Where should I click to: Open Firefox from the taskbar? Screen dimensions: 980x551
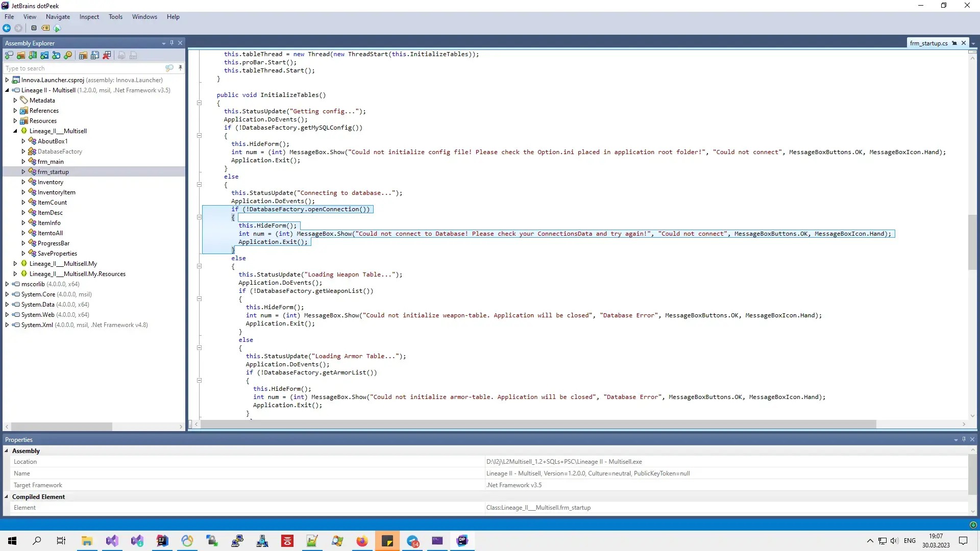362,541
